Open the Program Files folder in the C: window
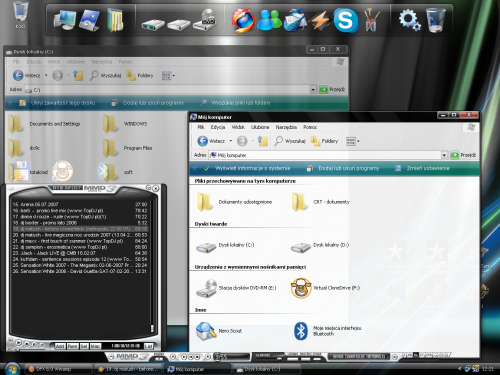The width and height of the screenshot is (500, 375). pos(127,148)
